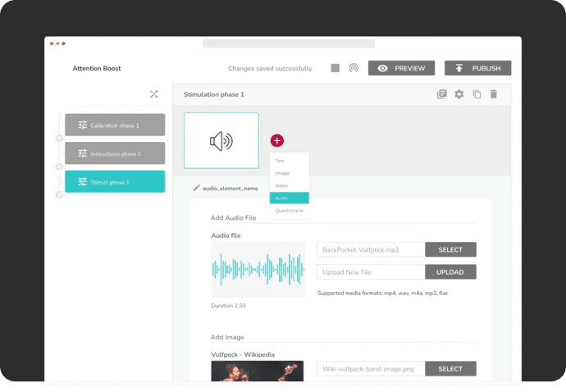Open Stimulation phase settings gear

(x=459, y=94)
